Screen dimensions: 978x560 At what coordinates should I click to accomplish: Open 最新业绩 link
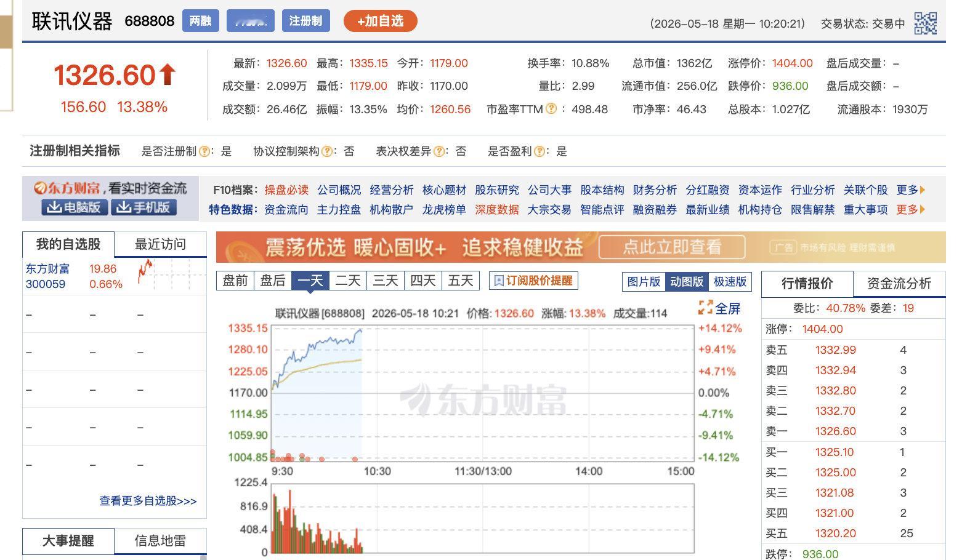coord(708,210)
